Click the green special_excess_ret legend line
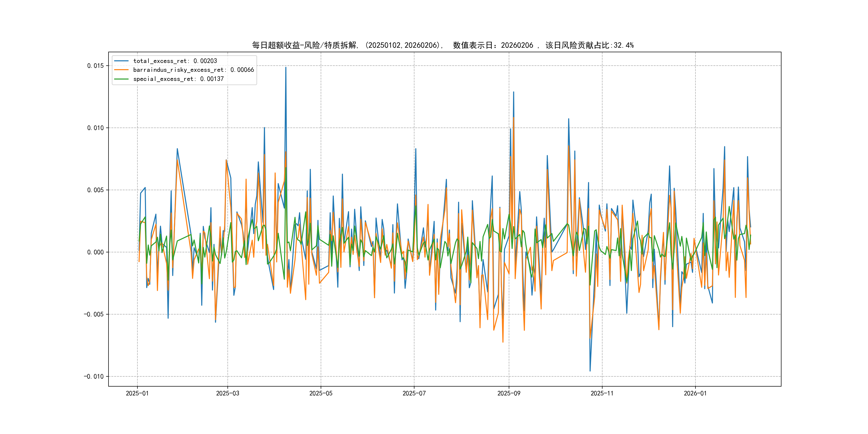The image size is (868, 434). click(x=121, y=79)
